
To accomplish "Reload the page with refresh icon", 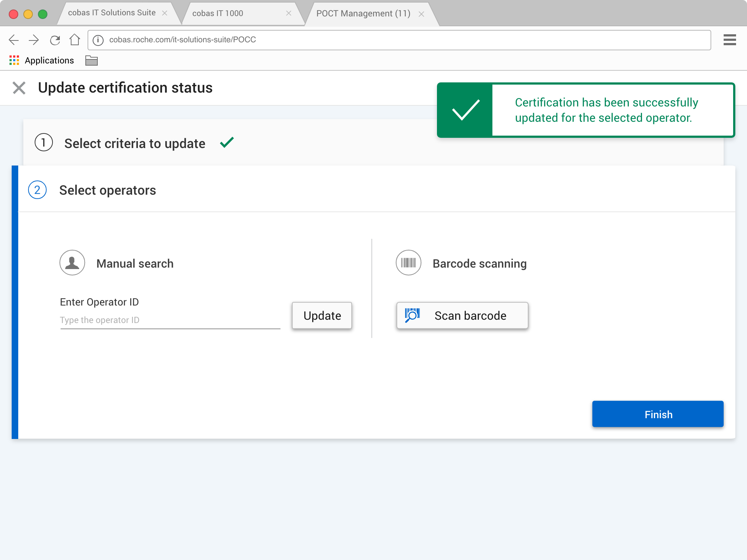I will (x=55, y=40).
